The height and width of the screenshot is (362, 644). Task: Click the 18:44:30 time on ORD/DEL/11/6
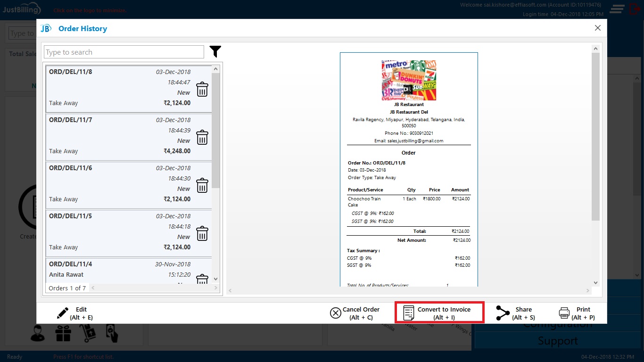[179, 179]
